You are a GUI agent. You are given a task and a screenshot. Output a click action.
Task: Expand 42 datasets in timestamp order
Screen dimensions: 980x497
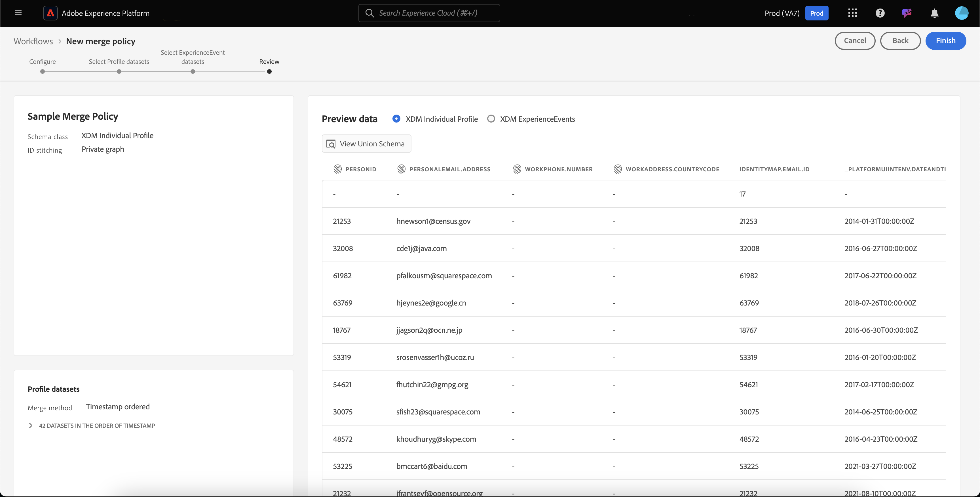tap(30, 426)
